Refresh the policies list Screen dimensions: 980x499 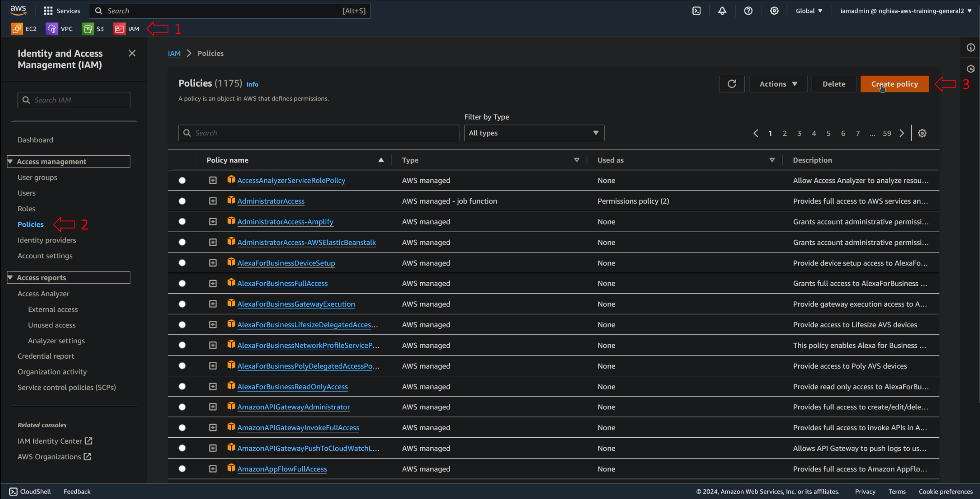coord(732,84)
